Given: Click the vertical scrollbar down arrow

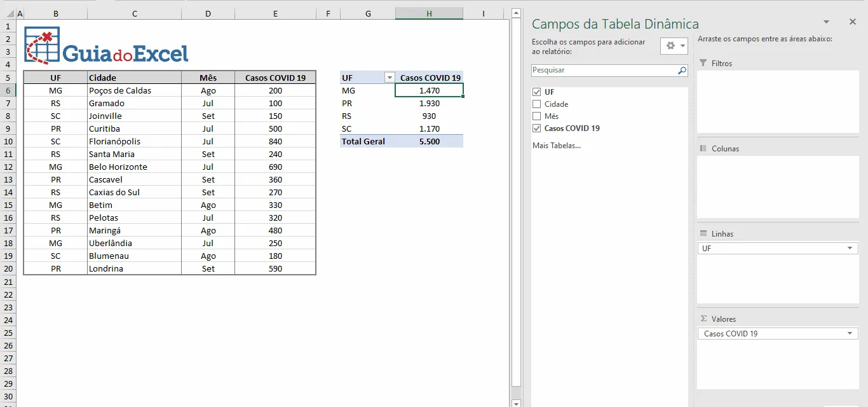Looking at the screenshot, I should click(x=516, y=403).
